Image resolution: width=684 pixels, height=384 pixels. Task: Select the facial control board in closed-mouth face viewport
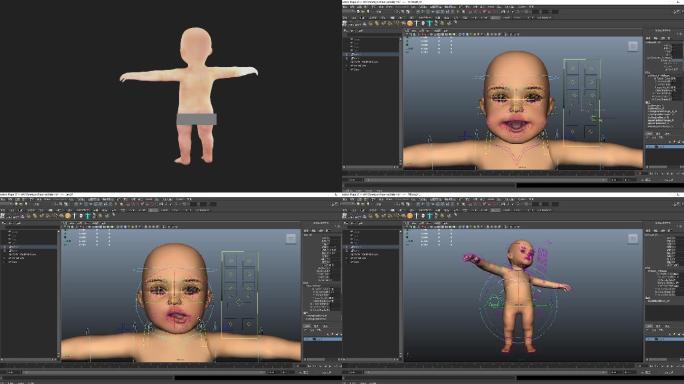239,295
